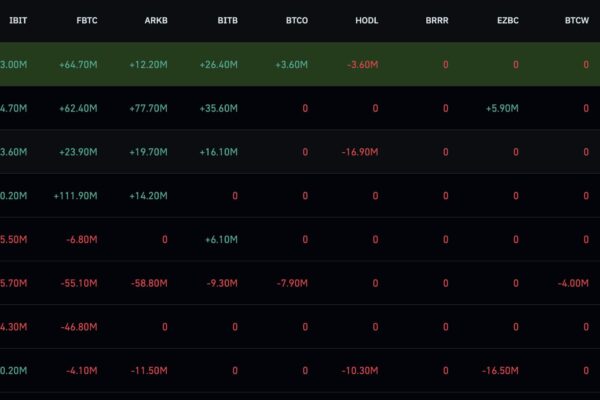Select the BITB column header
Image resolution: width=600 pixels, height=400 pixels.
point(228,20)
